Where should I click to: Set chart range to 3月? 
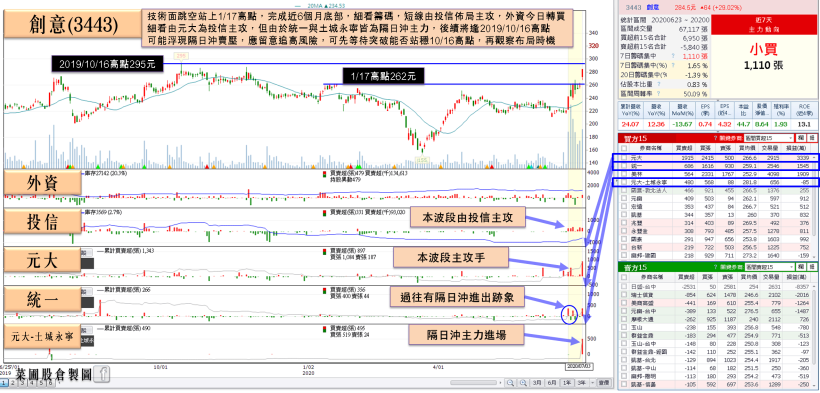[537, 383]
